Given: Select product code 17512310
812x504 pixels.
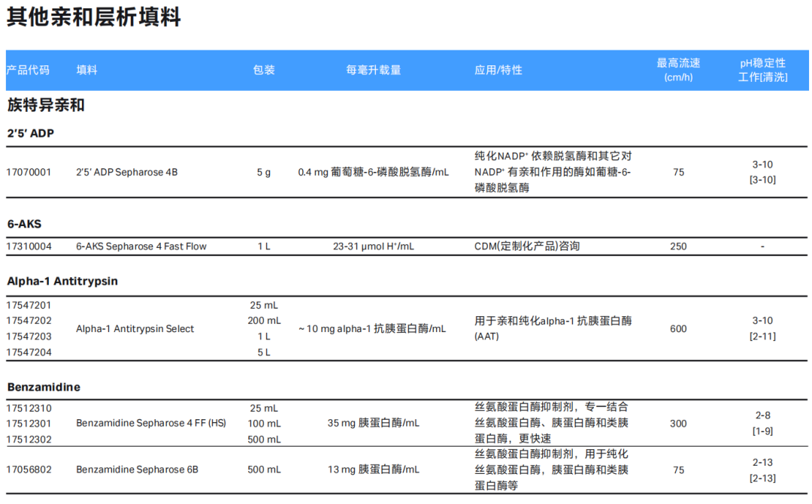Looking at the screenshot, I should [x=29, y=409].
